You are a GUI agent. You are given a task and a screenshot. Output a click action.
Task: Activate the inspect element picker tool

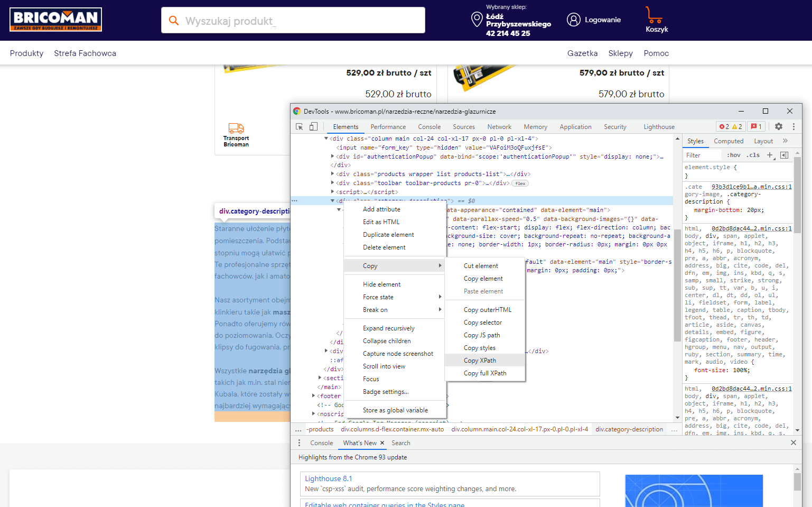tap(299, 127)
